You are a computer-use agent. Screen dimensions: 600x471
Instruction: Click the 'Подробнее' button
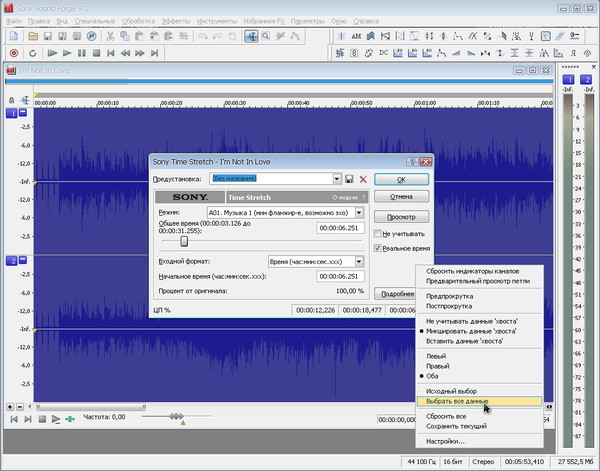point(395,294)
